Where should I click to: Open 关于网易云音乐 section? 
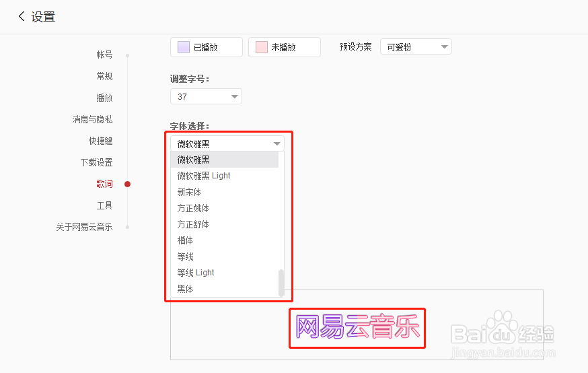84,227
